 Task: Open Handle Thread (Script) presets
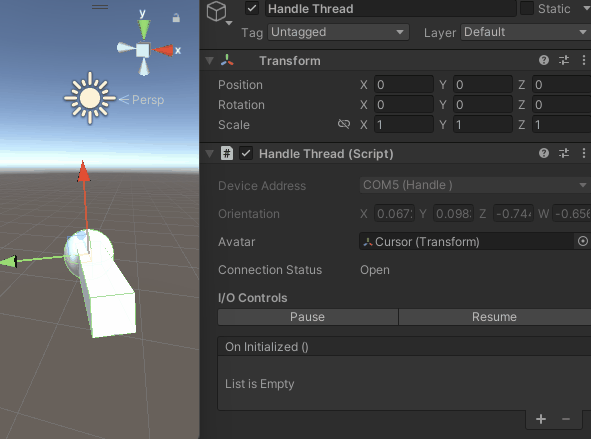click(564, 153)
